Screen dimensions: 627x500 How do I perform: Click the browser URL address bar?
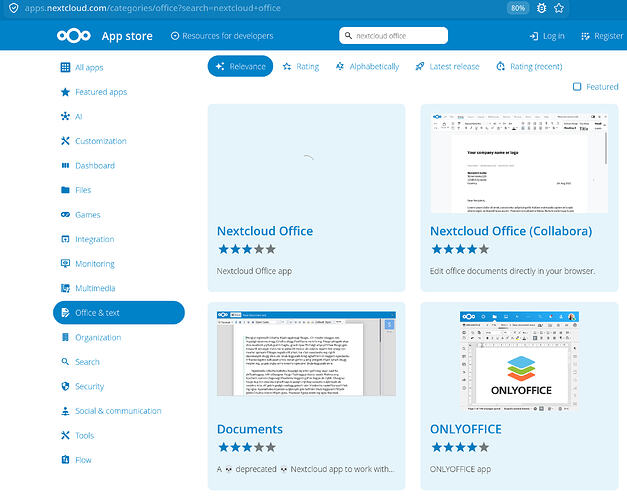(x=256, y=8)
